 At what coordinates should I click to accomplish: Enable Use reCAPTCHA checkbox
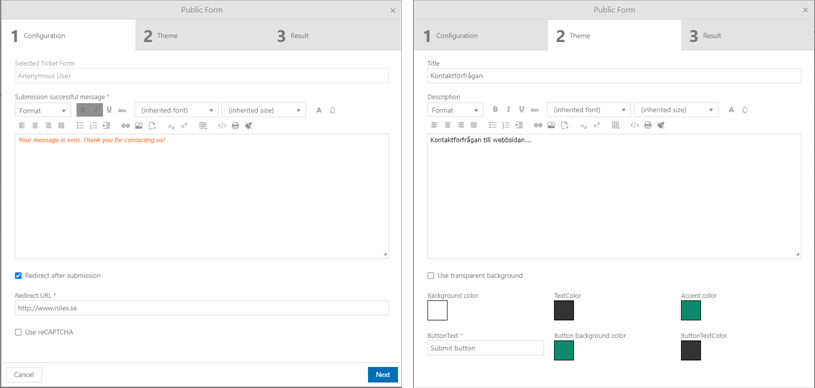point(18,332)
